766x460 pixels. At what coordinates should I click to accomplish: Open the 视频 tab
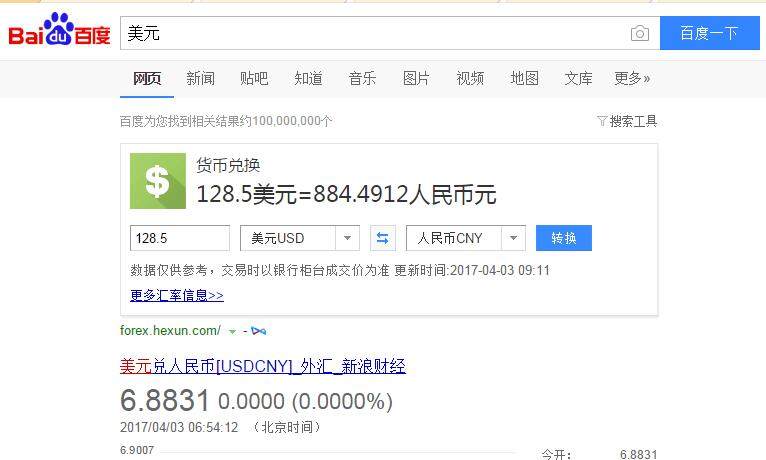(470, 78)
